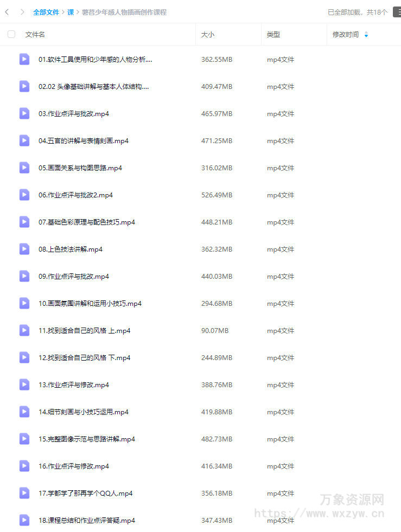Viewport: 401px width, 532px height.
Task: Open 10.画面氛围讲解和运用小技巧.mp4
Action: coord(90,304)
